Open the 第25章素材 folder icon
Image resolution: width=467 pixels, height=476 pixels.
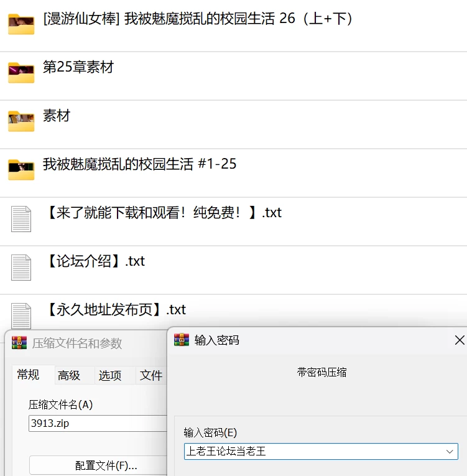(21, 73)
